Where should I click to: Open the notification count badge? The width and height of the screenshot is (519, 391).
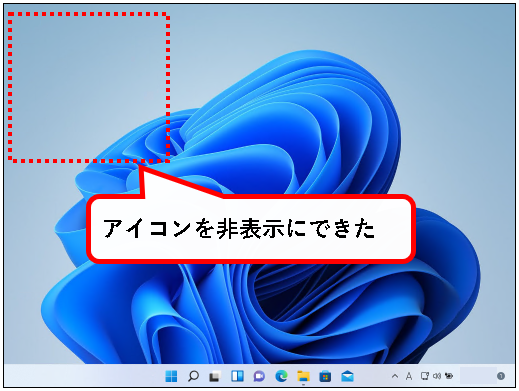tap(501, 376)
